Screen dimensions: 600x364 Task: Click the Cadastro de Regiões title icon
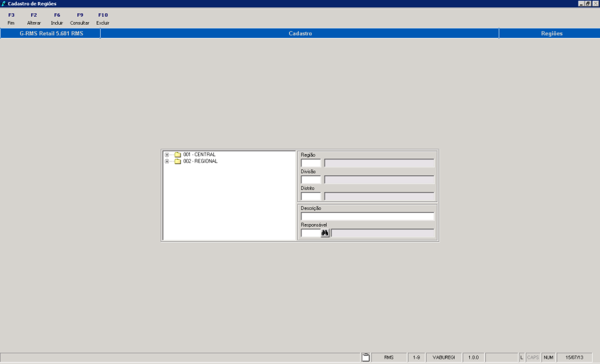click(3, 3)
